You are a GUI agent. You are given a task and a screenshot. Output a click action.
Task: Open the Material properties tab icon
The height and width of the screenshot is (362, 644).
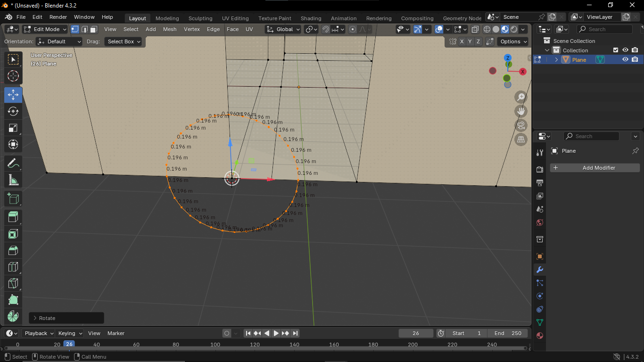[x=540, y=336]
